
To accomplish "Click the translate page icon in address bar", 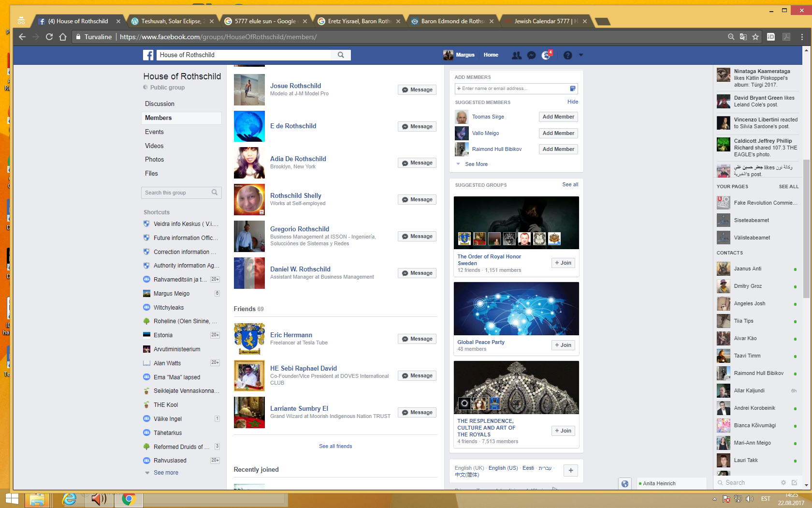I will point(743,37).
